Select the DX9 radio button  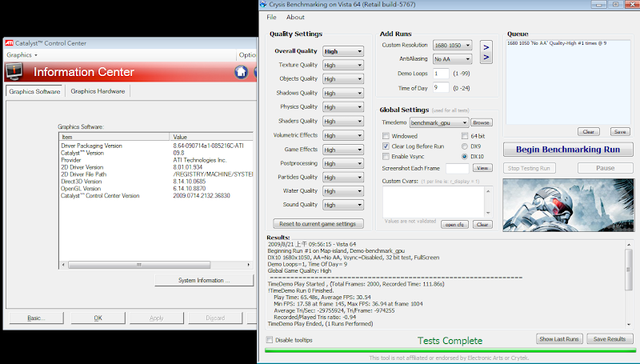pos(465,146)
